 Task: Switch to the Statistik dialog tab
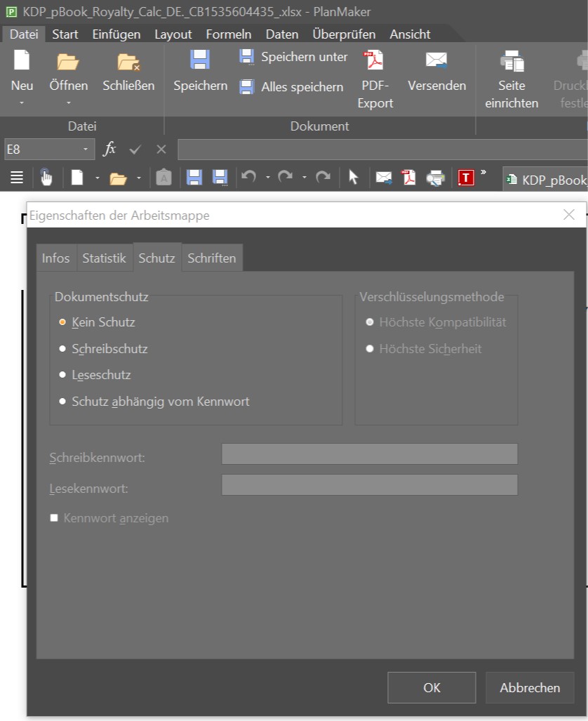pos(105,258)
